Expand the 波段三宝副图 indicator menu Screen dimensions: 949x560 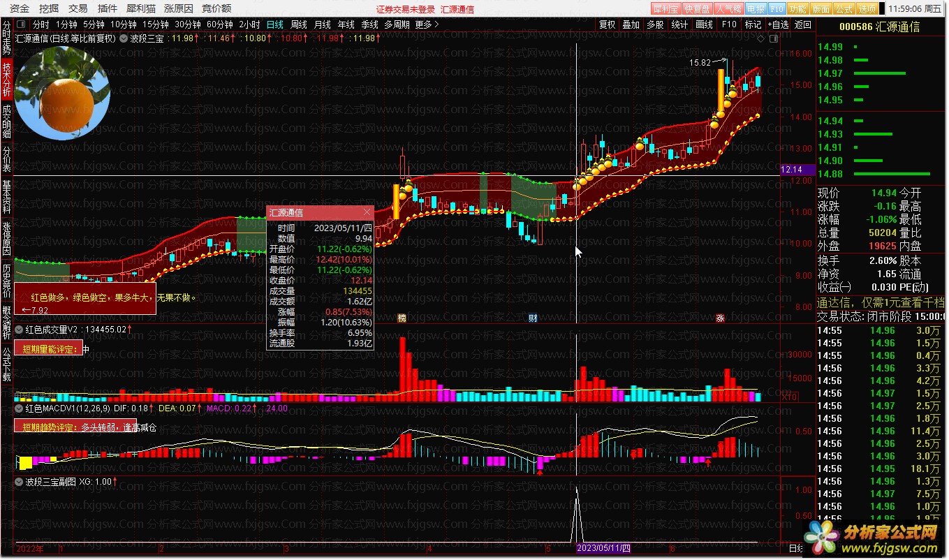tap(19, 482)
